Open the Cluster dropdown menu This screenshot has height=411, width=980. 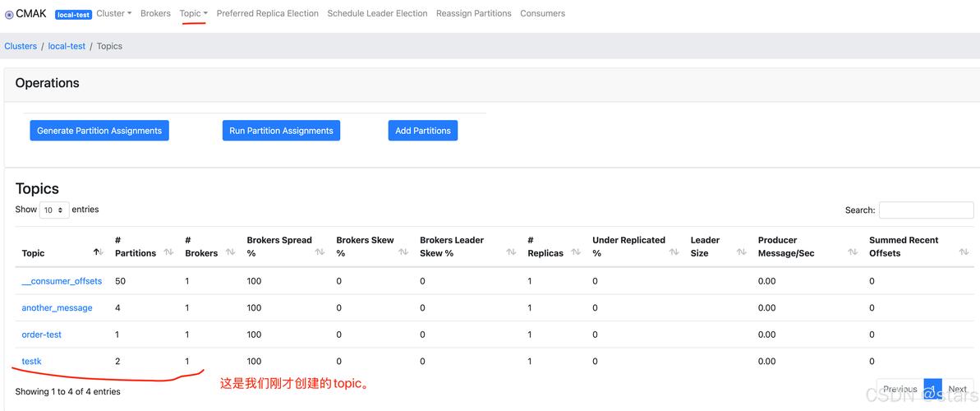click(113, 13)
